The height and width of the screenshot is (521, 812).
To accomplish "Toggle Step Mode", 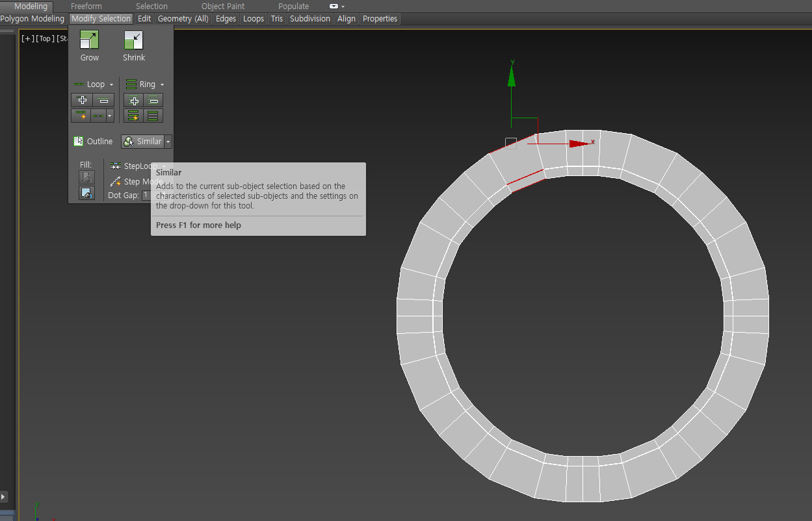I will 136,182.
